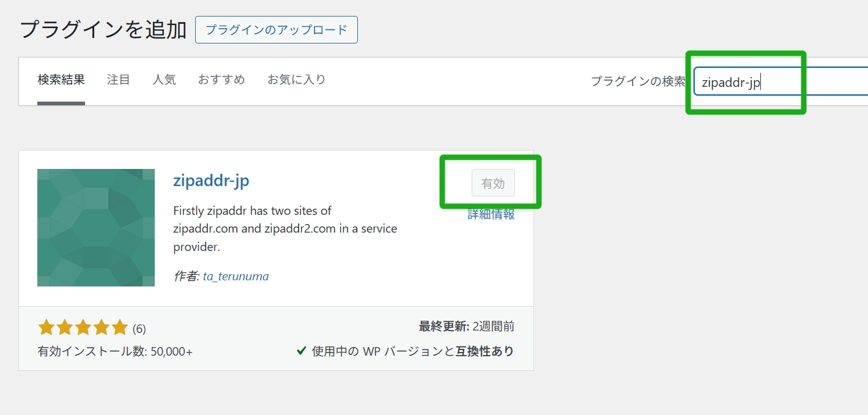Open the 詳細情報 link

coord(491,214)
